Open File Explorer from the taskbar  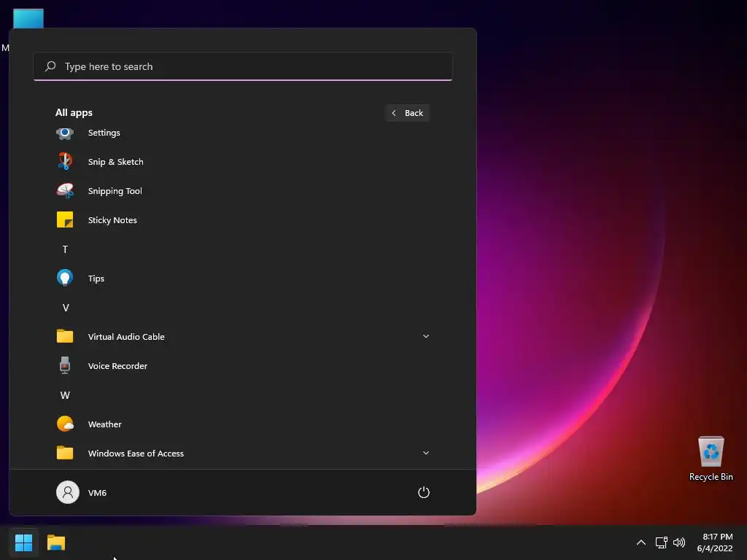[55, 542]
